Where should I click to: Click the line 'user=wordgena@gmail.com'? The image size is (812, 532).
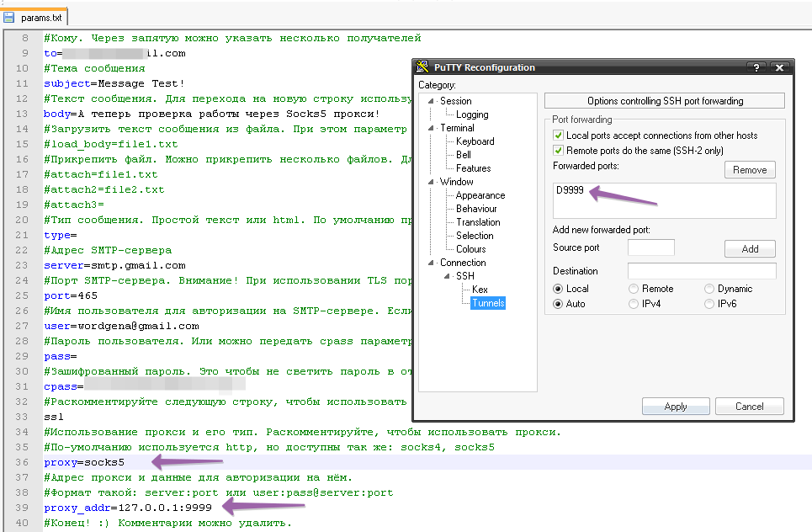121,326
